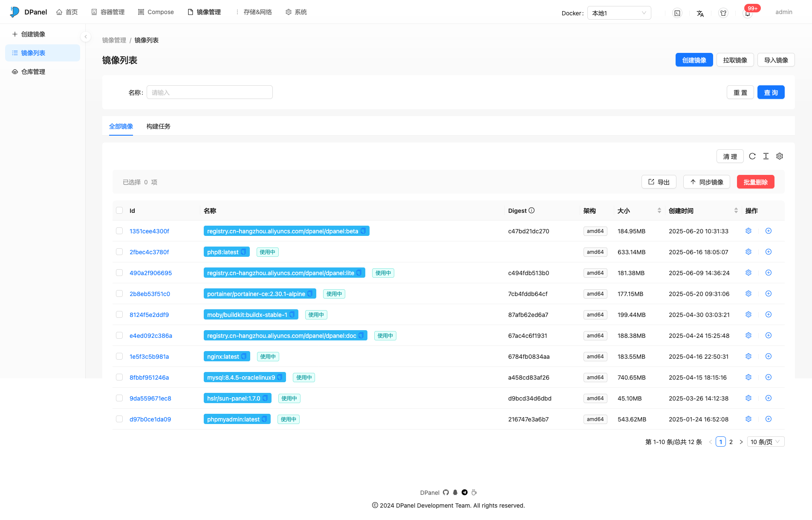812x520 pixels.
Task: Open the theme skin icon in header
Action: (x=723, y=13)
